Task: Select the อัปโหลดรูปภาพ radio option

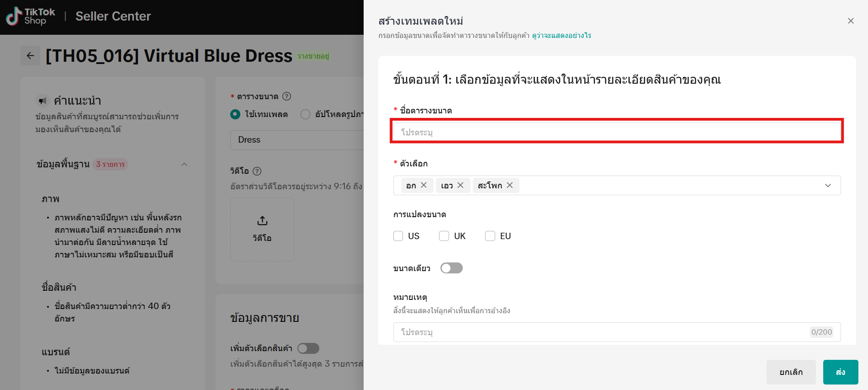Action: (x=305, y=114)
